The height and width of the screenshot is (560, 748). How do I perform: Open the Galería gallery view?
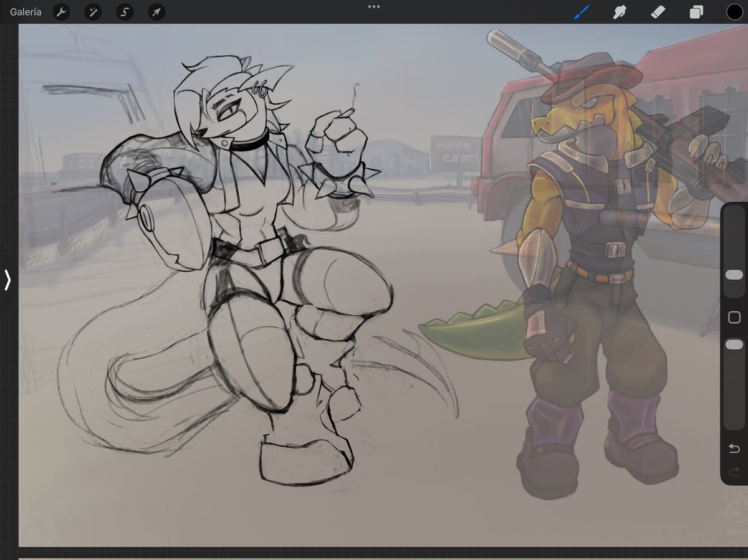pos(26,11)
